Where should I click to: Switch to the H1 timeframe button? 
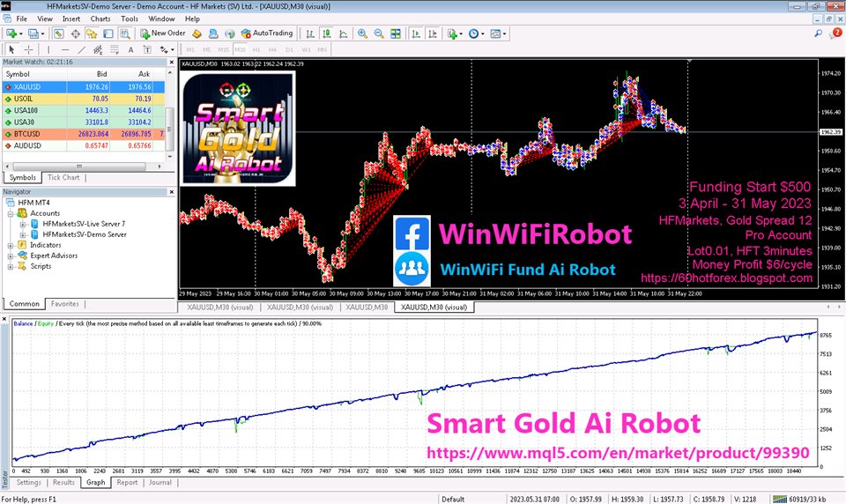tap(256, 49)
